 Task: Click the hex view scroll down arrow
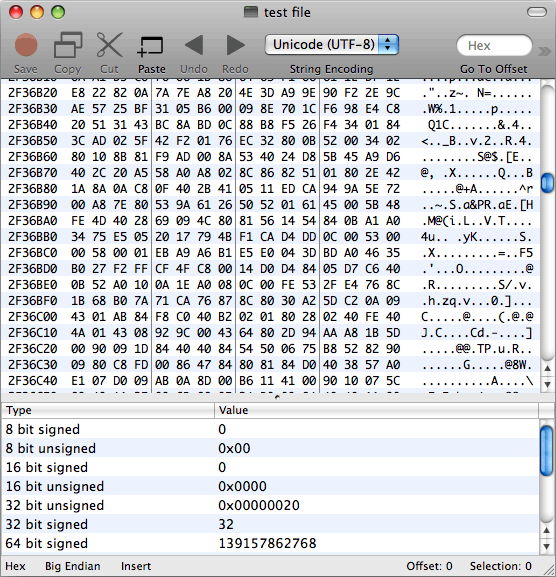coord(548,385)
